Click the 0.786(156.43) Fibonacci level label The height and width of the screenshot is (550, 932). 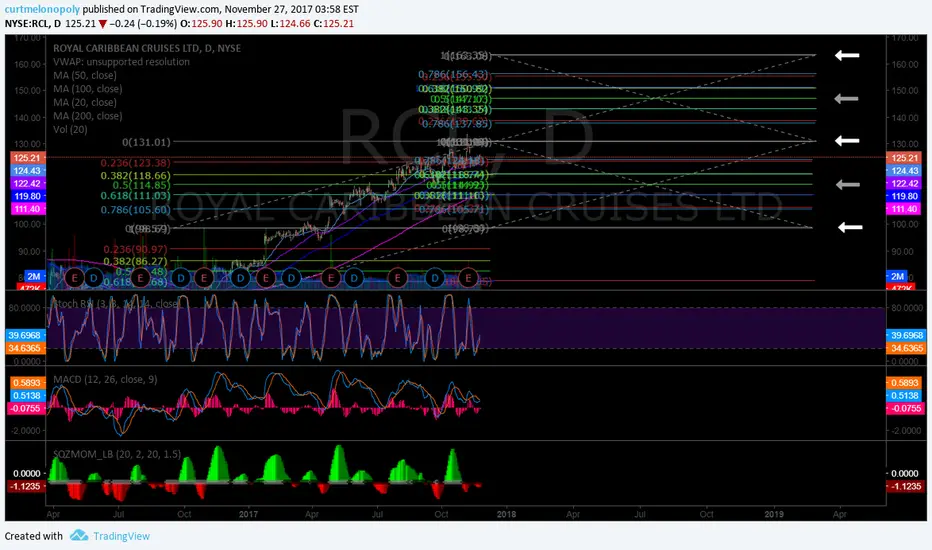453,74
